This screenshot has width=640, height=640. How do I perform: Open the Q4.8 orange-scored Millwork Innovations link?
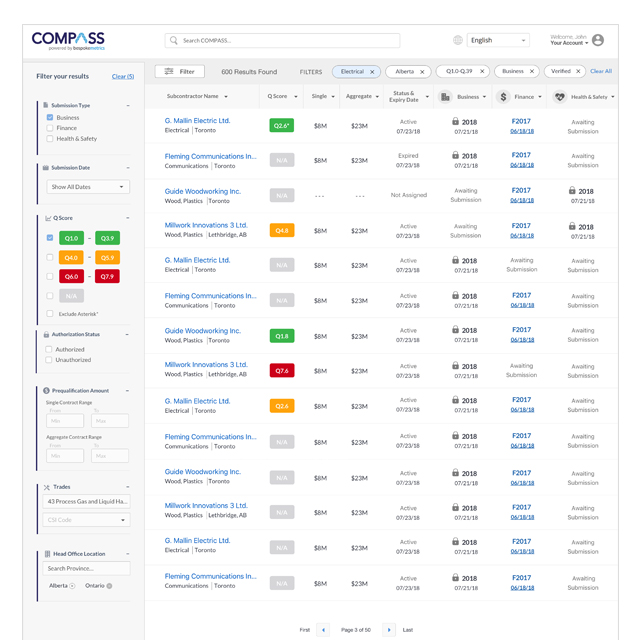tap(206, 225)
